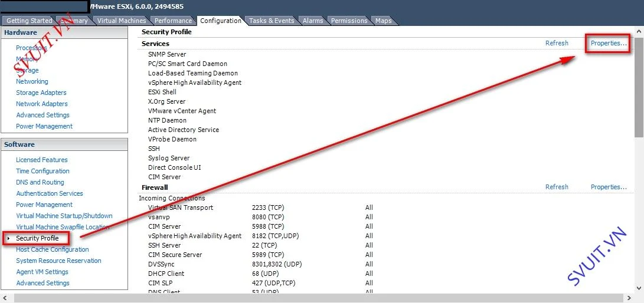Image resolution: width=644 pixels, height=303 pixels.
Task: Refresh the Services list
Action: pos(557,43)
